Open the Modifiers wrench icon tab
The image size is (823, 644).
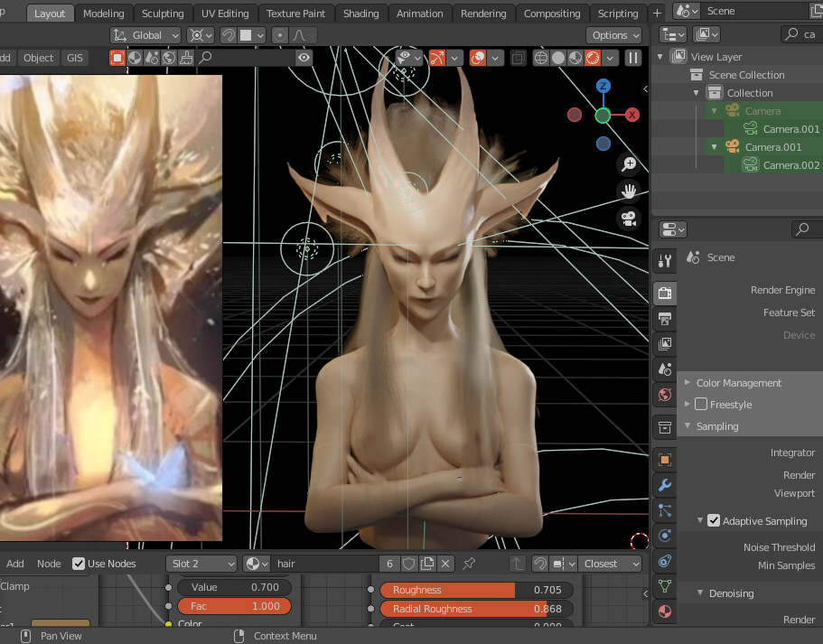pyautogui.click(x=665, y=485)
